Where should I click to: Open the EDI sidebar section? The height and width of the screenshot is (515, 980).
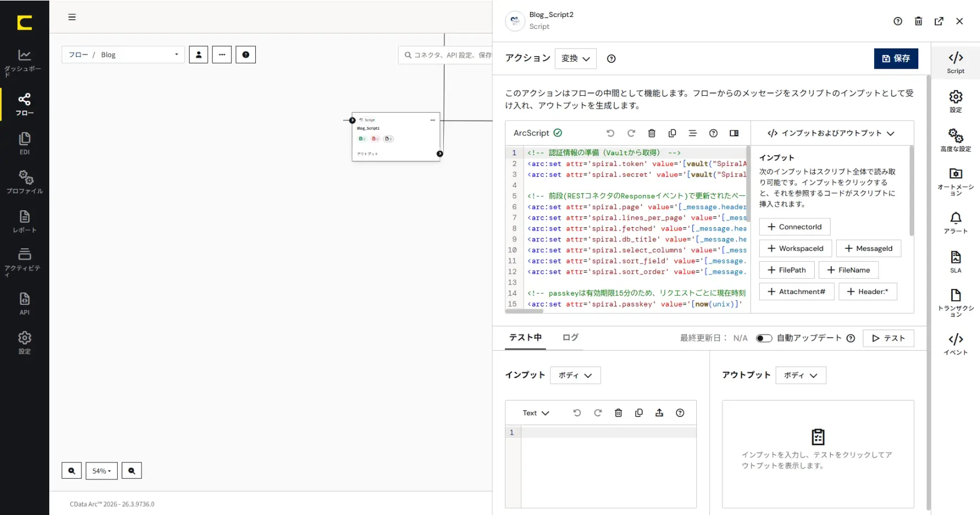coord(24,143)
